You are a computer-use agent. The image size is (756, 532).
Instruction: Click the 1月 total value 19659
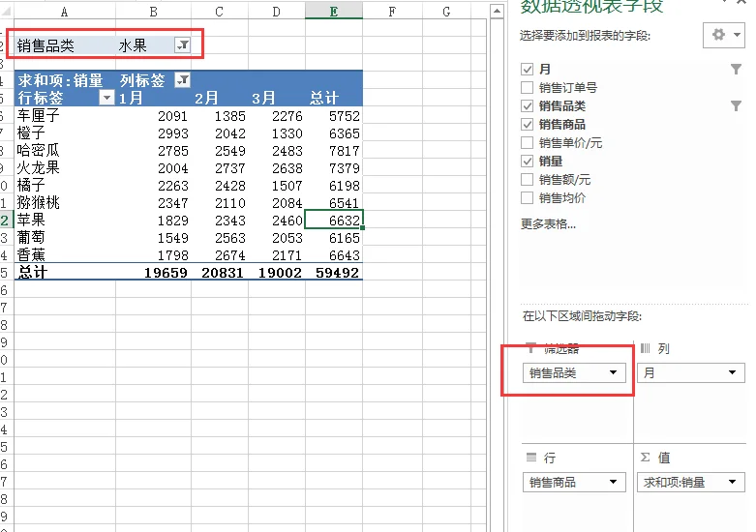pos(153,272)
